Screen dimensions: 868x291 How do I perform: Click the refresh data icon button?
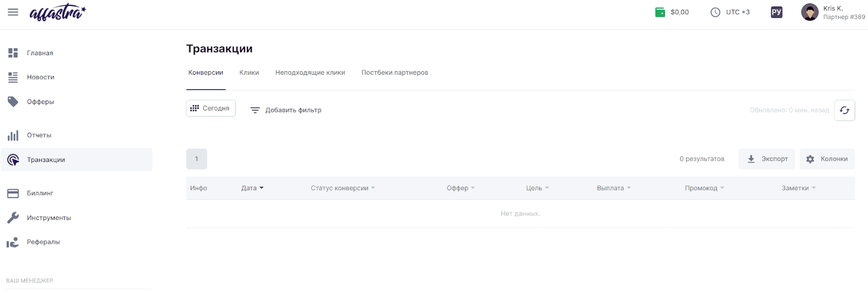click(x=845, y=110)
